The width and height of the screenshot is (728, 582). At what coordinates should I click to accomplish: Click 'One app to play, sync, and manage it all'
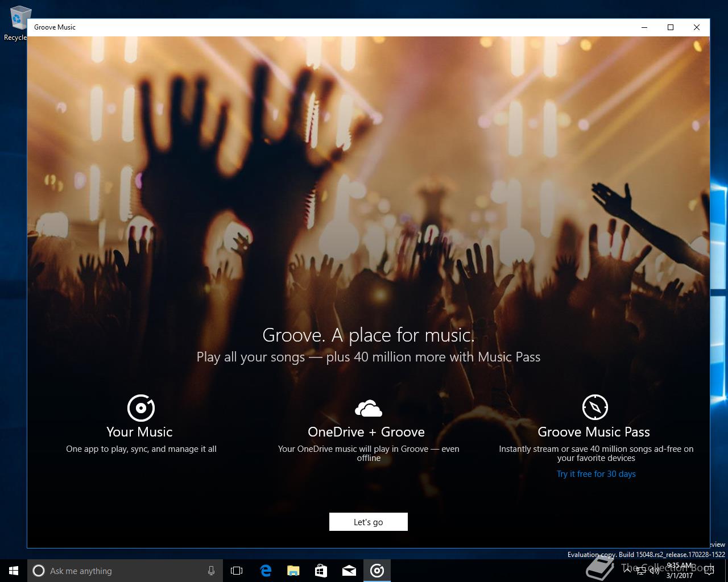tap(141, 449)
